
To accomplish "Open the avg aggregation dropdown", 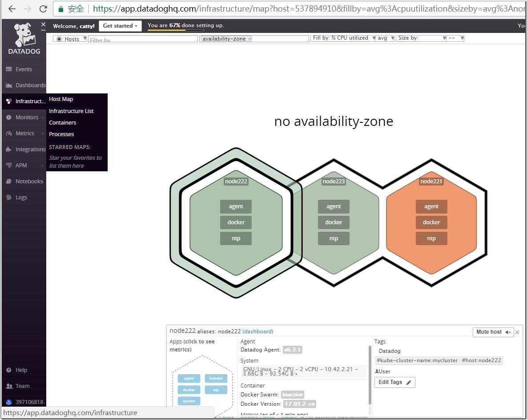I will 385,38.
